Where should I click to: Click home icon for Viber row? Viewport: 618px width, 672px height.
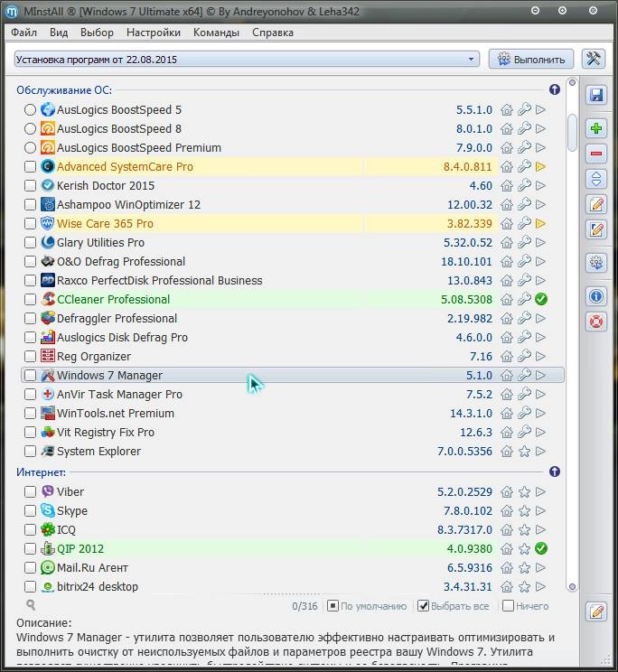point(507,491)
